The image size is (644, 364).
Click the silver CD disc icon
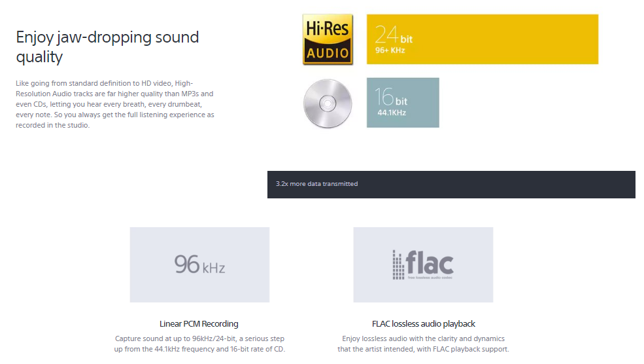[x=328, y=103]
